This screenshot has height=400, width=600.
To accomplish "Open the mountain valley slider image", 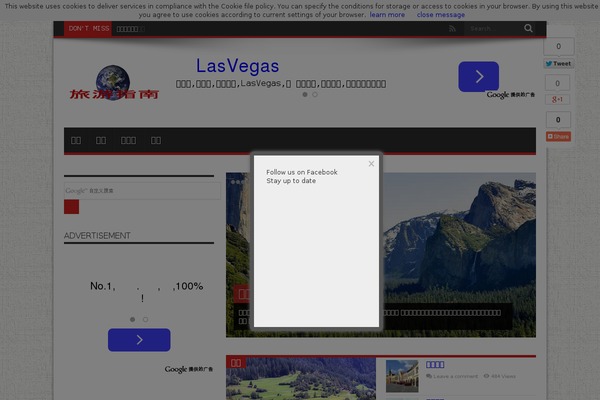I will 459,237.
